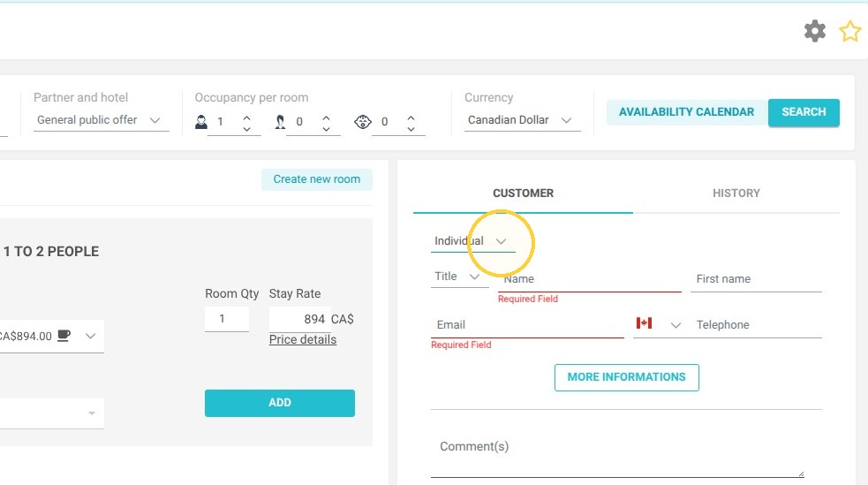Click the breakfast cup icon next to CA$894.00
The image size is (868, 485).
pos(64,335)
